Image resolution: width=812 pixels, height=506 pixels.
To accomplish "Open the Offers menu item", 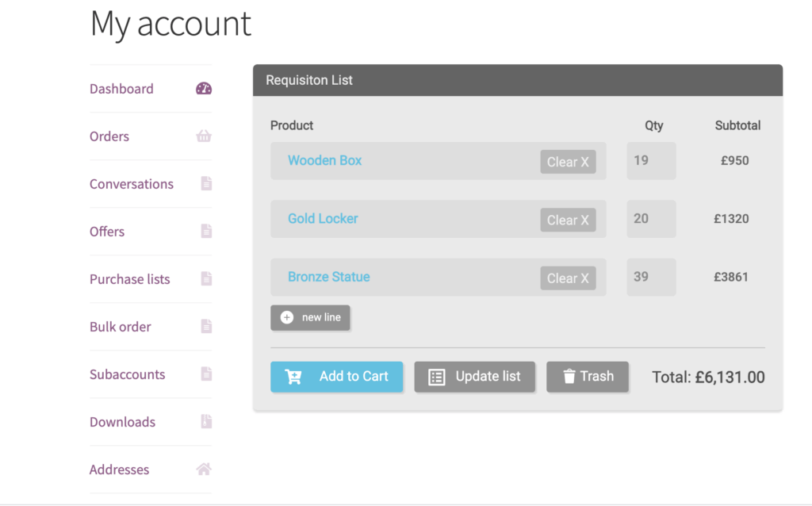I will coord(107,232).
